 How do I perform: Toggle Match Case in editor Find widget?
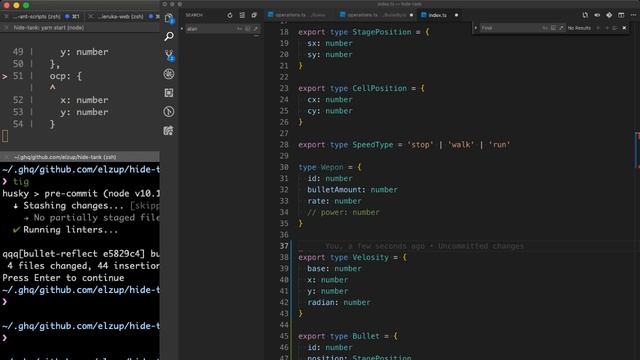(545, 28)
